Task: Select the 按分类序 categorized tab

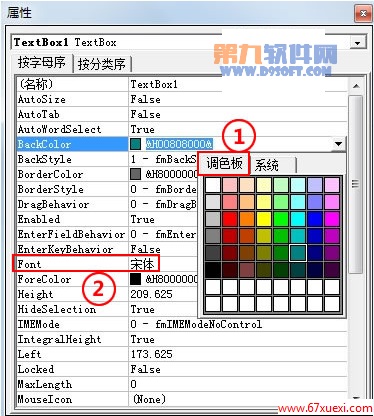Action: point(102,64)
